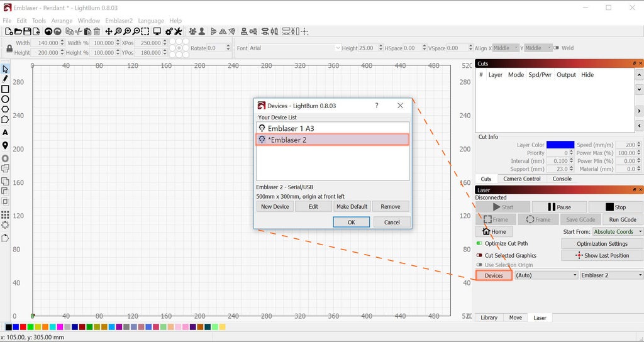Click the Optimization Settings button
644x342 pixels.
[x=602, y=243]
